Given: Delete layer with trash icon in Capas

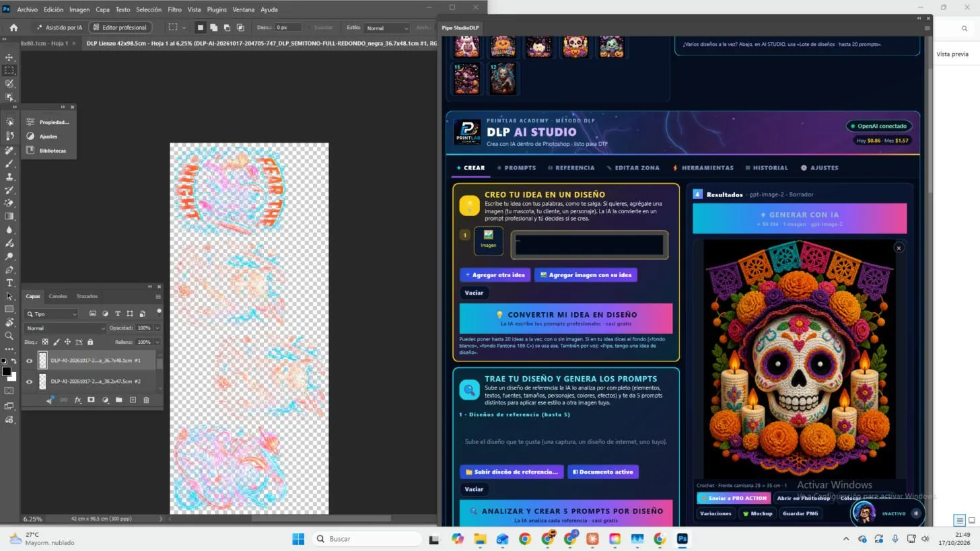Looking at the screenshot, I should click(x=146, y=400).
